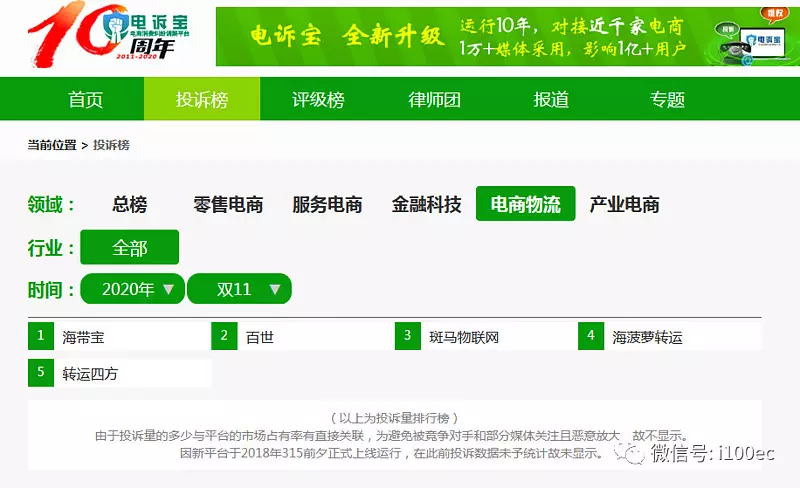Screen dimensions: 800x488
Task: Click the 领域 label
Action: [x=51, y=204]
